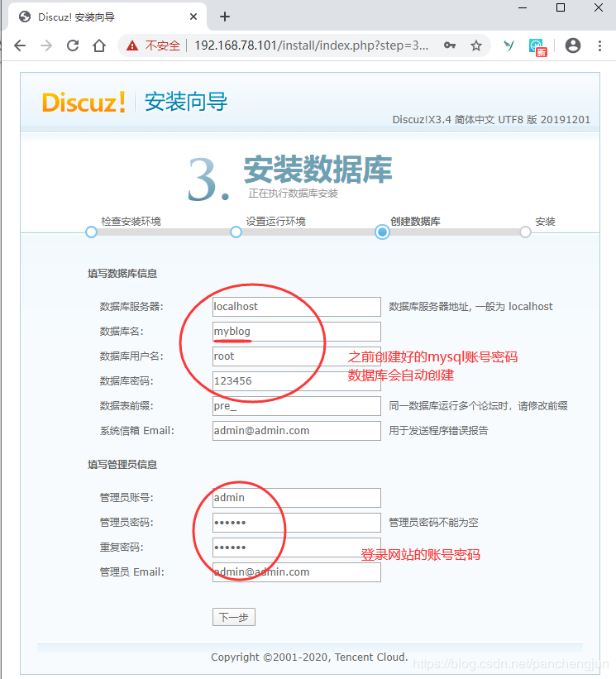Click the browser back arrow
Image resolution: width=616 pixels, height=679 pixels.
[20, 45]
